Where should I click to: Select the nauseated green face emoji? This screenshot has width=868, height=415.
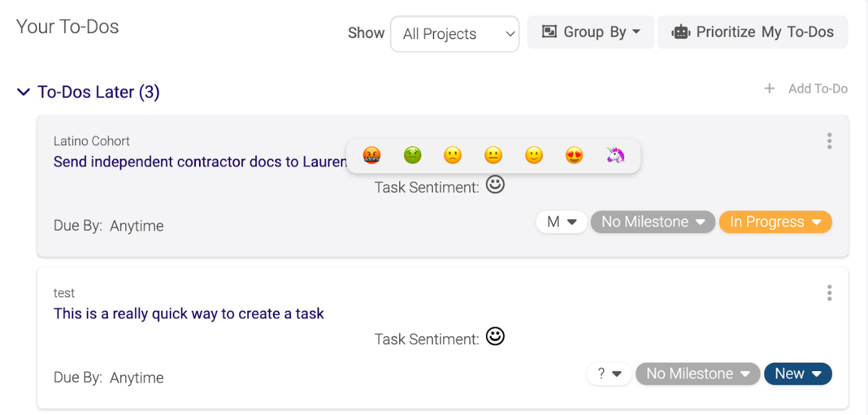pos(412,155)
